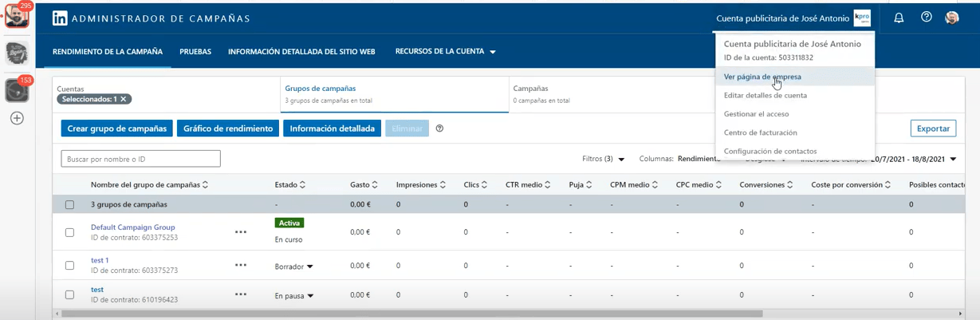Open the three-dot menu for test row
This screenshot has width=980, height=320.
click(241, 294)
